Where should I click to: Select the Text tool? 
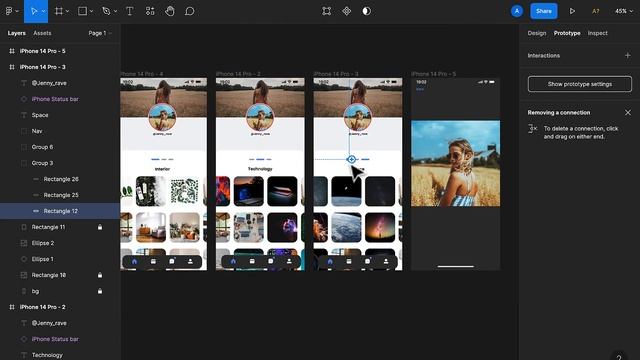click(129, 11)
